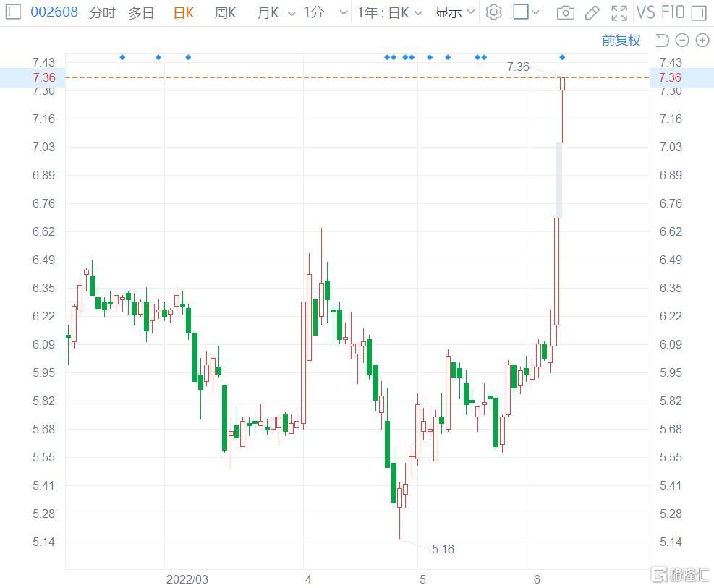The image size is (714, 588).
Task: Enter fullscreen mode icon
Action: (x=619, y=13)
